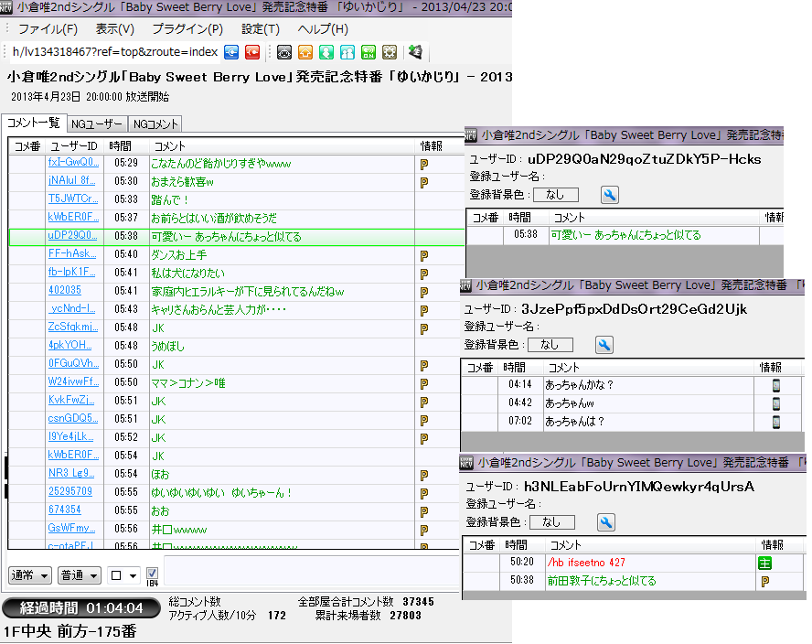Click the 情報 column header in main list
Image resolution: width=812 pixels, height=644 pixels.
(439, 146)
